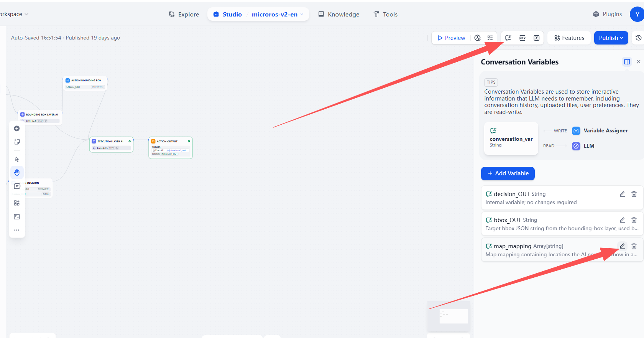Click the Preview button
The width and height of the screenshot is (644, 338).
[451, 38]
